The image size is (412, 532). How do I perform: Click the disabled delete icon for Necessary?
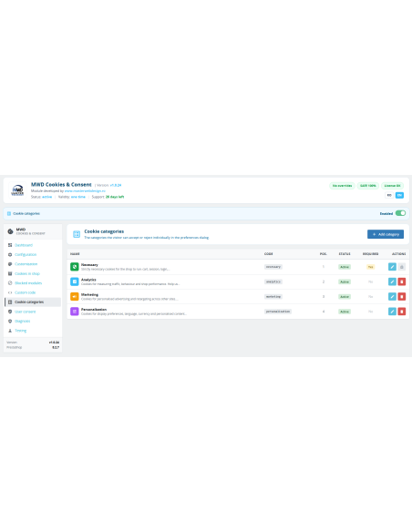[401, 267]
